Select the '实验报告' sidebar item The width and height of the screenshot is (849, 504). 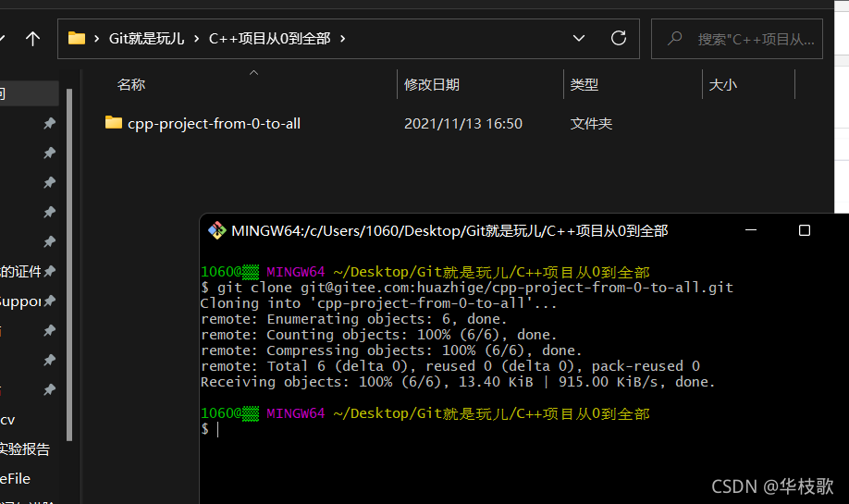[24, 449]
